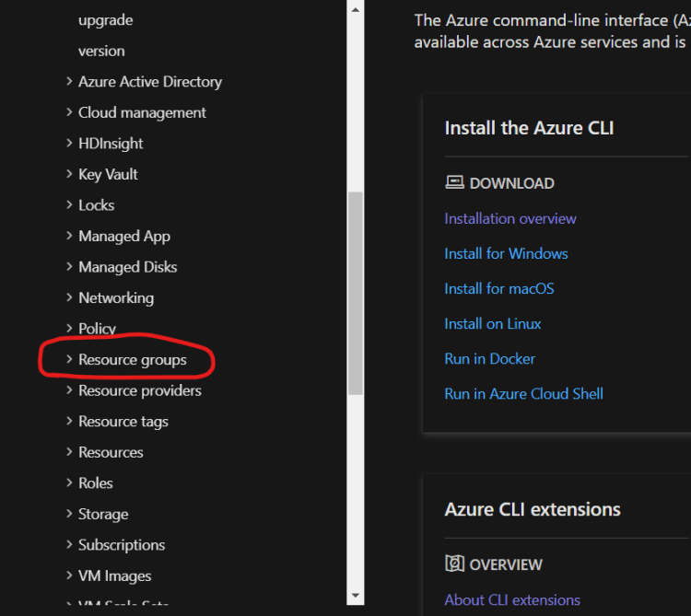Expand the Resource providers chevron

[69, 390]
